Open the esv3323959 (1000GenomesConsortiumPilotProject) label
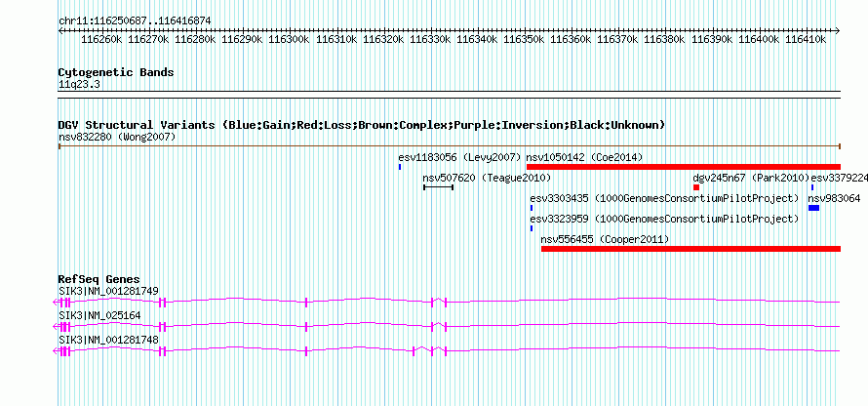This screenshot has width=868, height=406. [665, 219]
